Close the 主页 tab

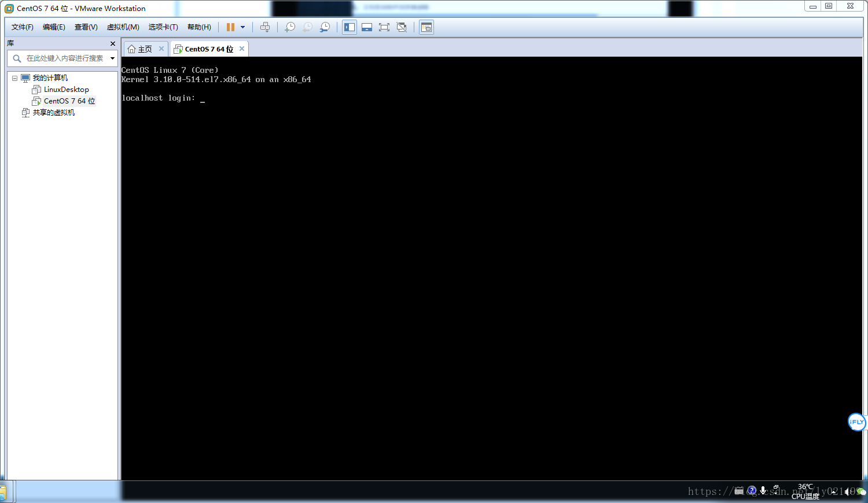tap(161, 49)
